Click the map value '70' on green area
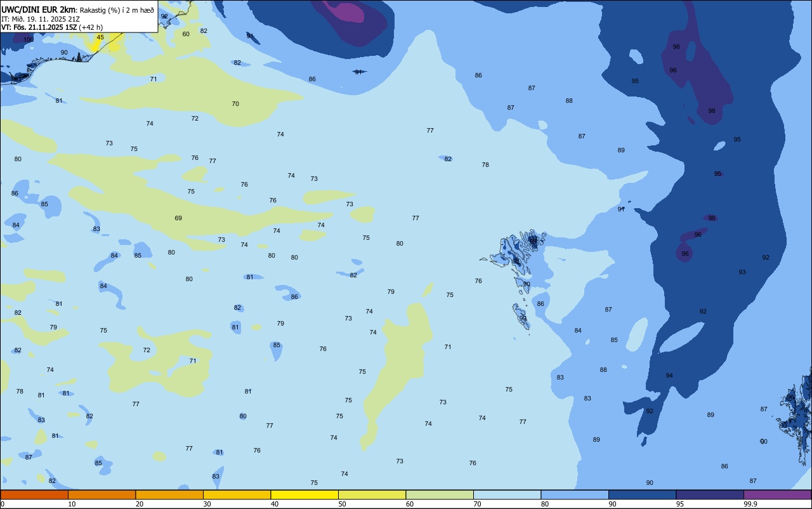Viewport: 812px width, 509px height. tap(235, 104)
